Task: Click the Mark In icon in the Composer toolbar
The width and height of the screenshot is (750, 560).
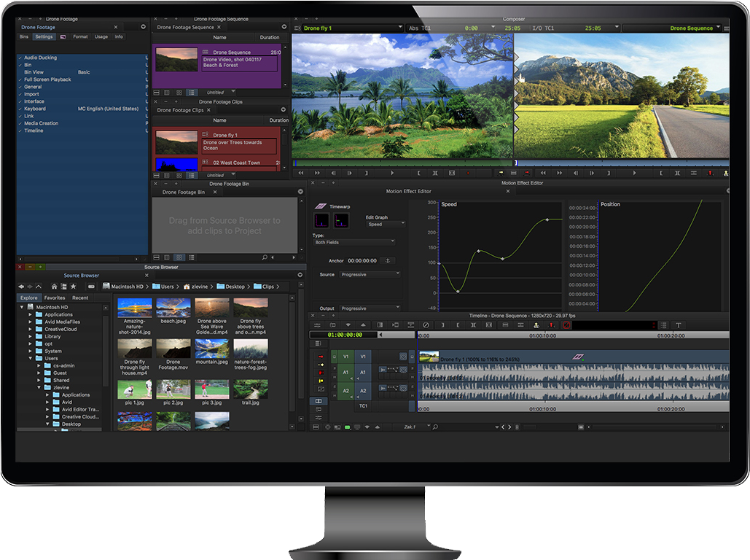Action: pos(419,173)
